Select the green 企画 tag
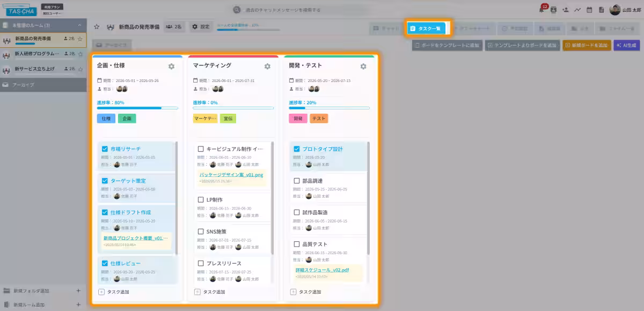The width and height of the screenshot is (644, 311). pyautogui.click(x=127, y=119)
